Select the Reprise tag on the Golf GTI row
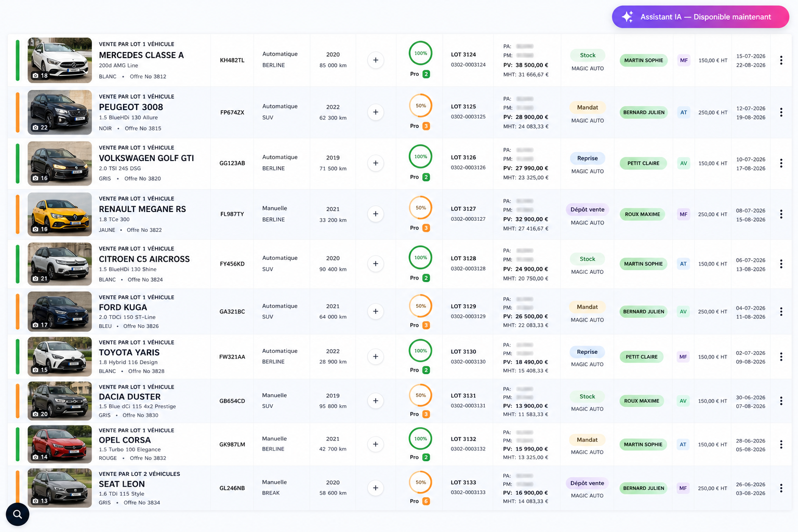 point(588,158)
